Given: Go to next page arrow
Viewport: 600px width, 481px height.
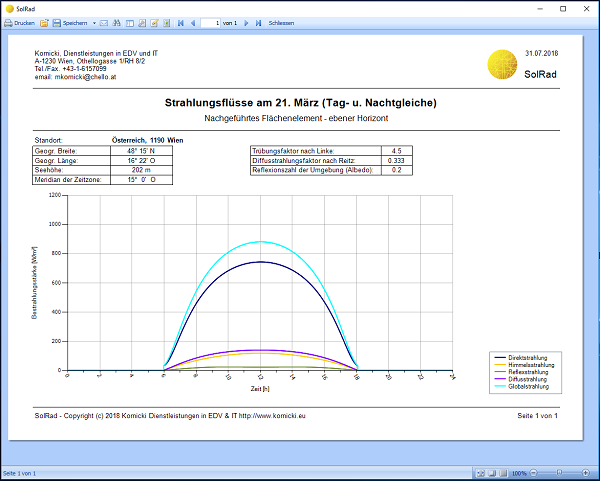Looking at the screenshot, I should coord(247,22).
